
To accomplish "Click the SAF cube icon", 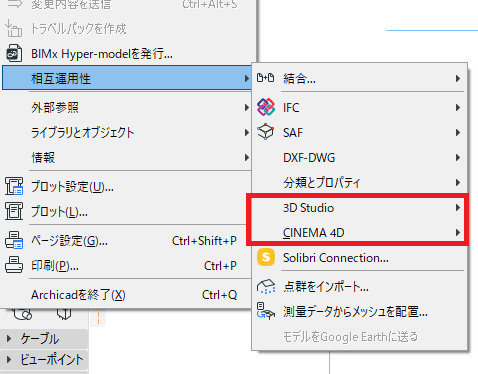I will [x=266, y=132].
